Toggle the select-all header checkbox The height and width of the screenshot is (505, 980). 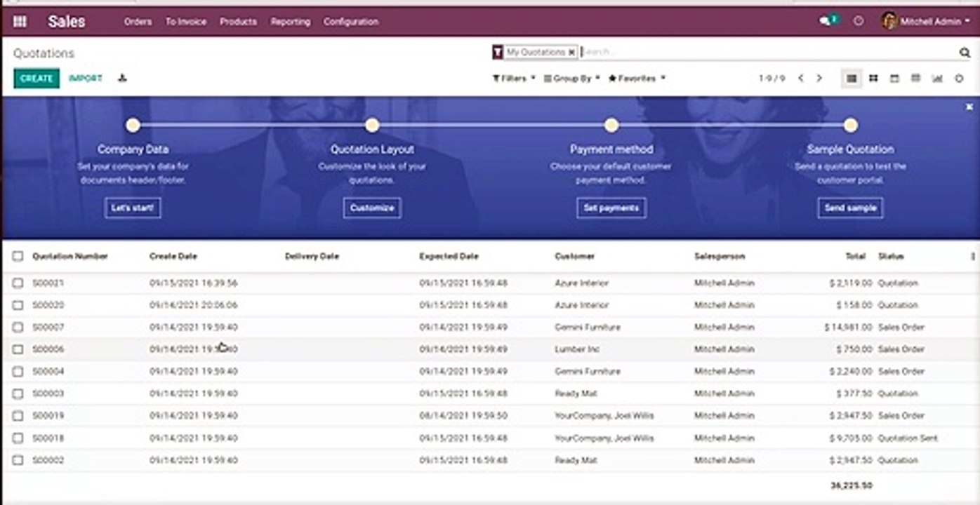(x=18, y=256)
